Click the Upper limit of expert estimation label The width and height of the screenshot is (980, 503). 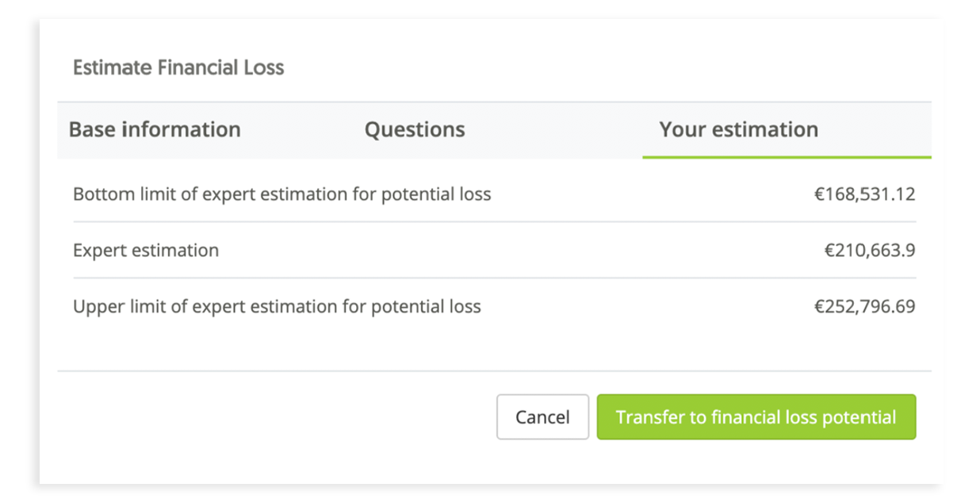(277, 307)
